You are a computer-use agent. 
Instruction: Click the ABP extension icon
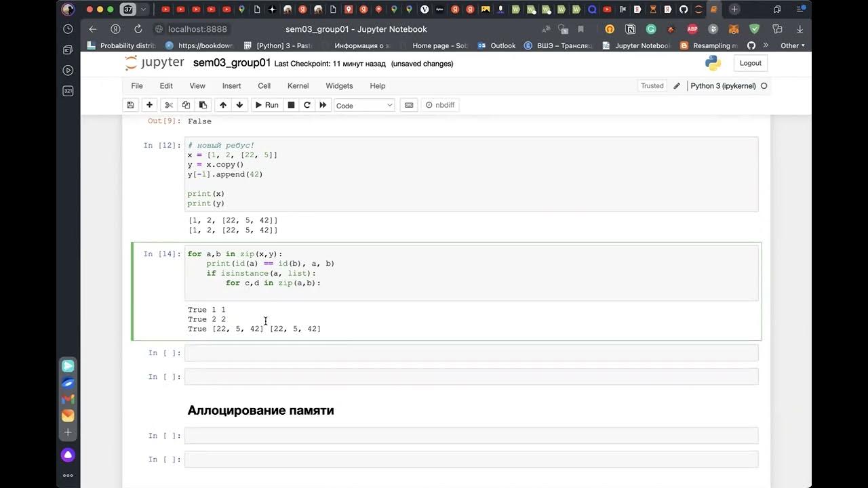[x=692, y=29]
